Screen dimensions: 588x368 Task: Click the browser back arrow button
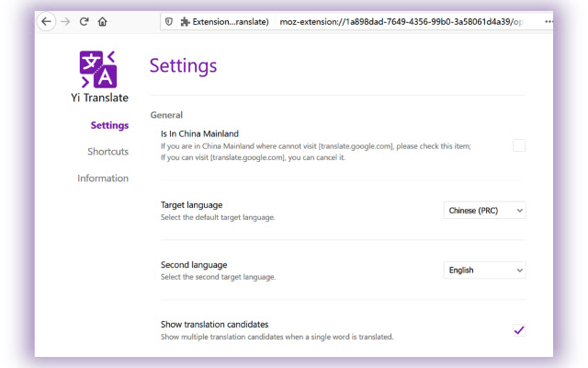coord(47,21)
